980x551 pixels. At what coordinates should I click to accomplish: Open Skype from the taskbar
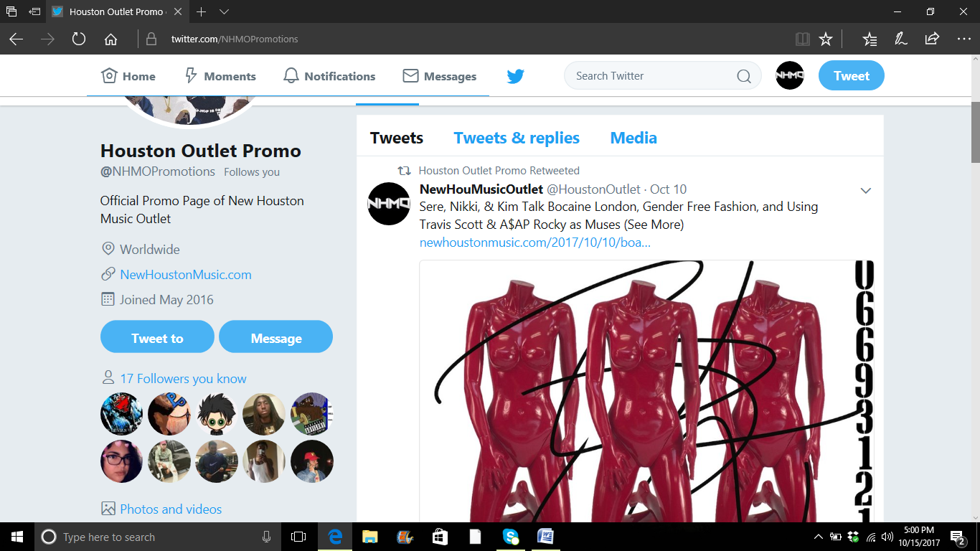510,537
